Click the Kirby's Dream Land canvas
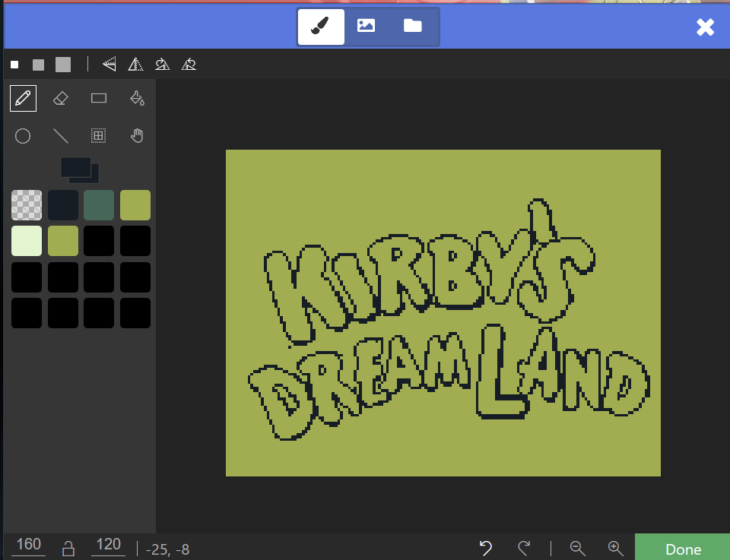The image size is (730, 560). 443,313
